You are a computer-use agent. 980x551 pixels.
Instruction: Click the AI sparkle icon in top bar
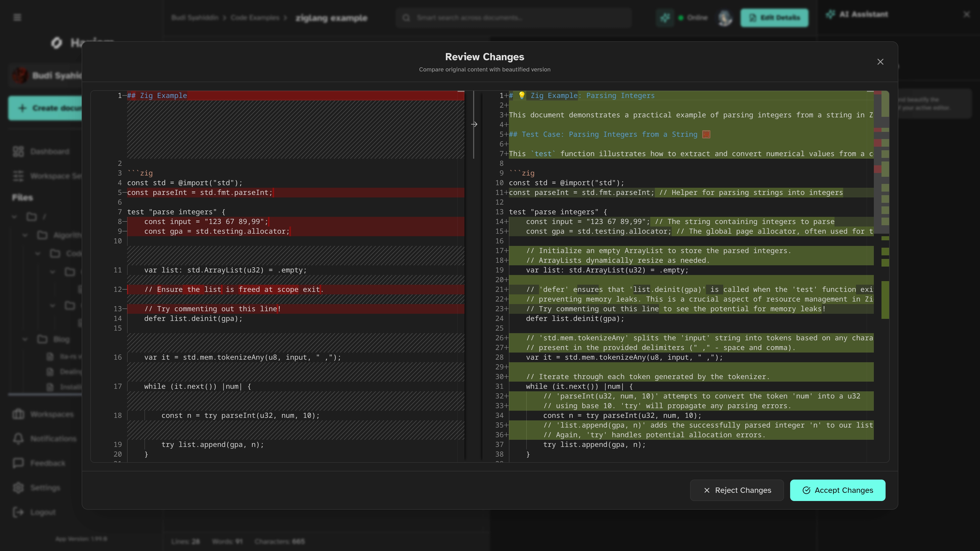coord(665,18)
